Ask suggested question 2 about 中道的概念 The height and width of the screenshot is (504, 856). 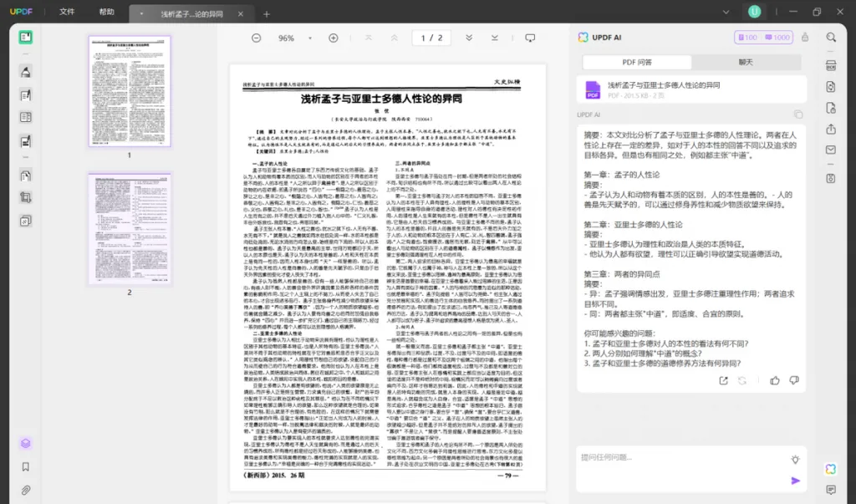(643, 354)
